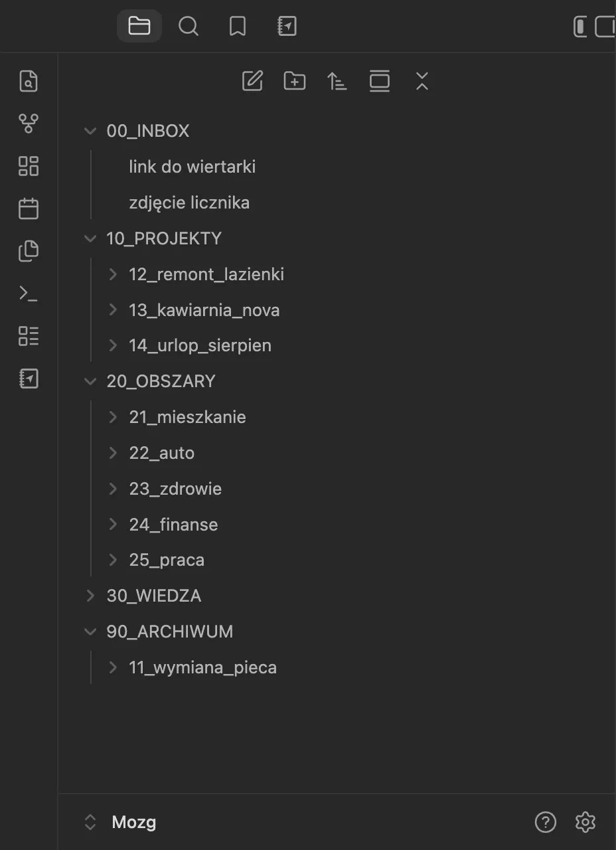Change sort order in file explorer

click(337, 81)
